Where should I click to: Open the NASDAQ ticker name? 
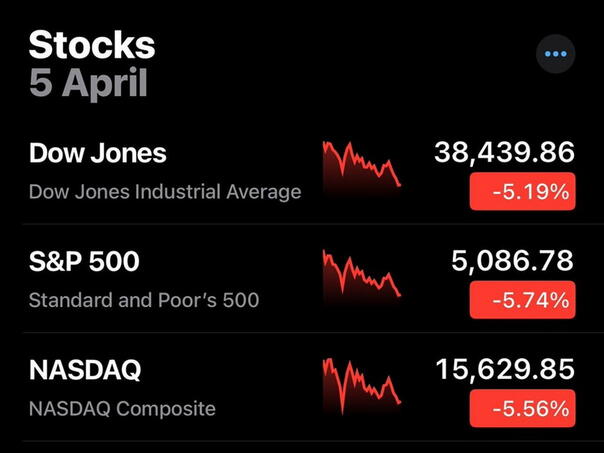point(85,370)
